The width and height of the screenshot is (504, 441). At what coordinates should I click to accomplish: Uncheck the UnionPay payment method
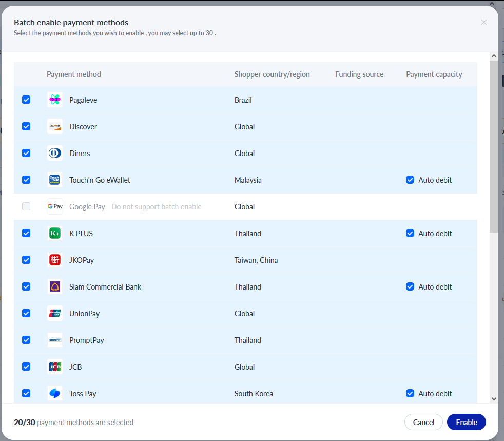[26, 313]
